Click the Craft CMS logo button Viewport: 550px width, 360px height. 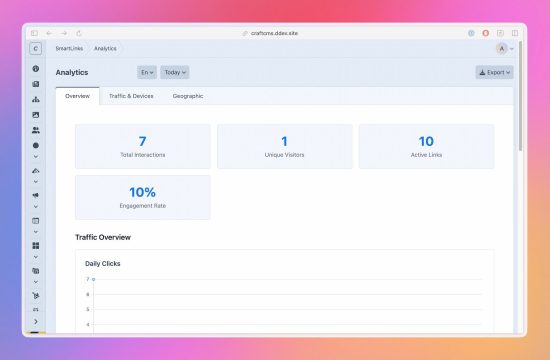pyautogui.click(x=35, y=48)
